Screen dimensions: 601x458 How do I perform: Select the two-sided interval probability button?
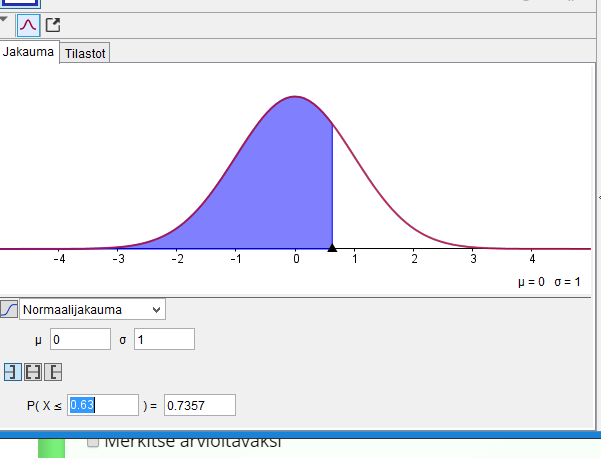pos(33,372)
